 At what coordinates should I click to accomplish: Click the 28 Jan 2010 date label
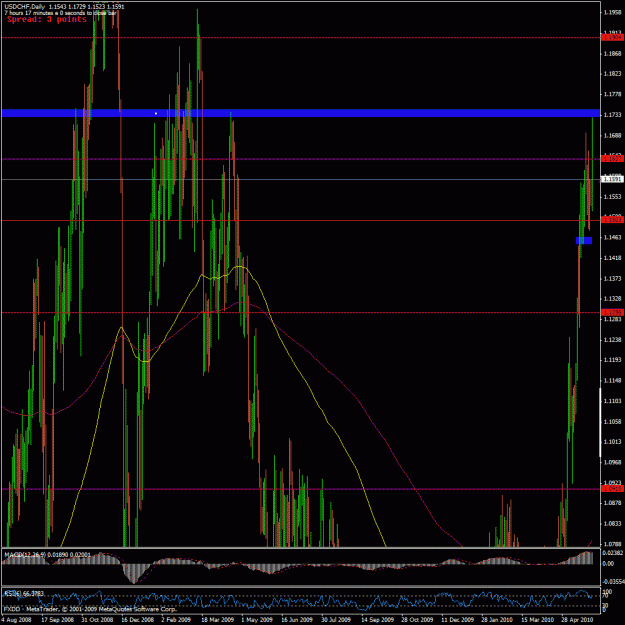[x=497, y=620]
